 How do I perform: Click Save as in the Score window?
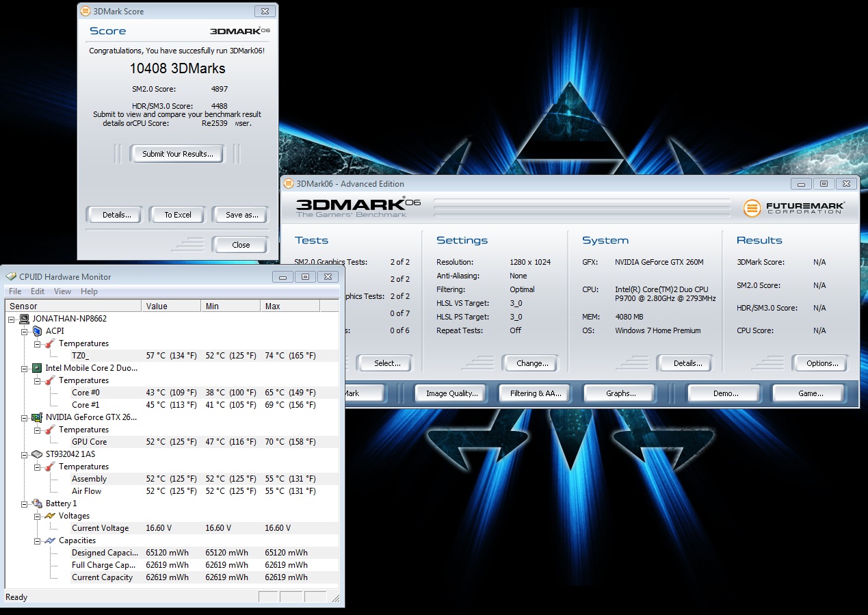tap(241, 215)
